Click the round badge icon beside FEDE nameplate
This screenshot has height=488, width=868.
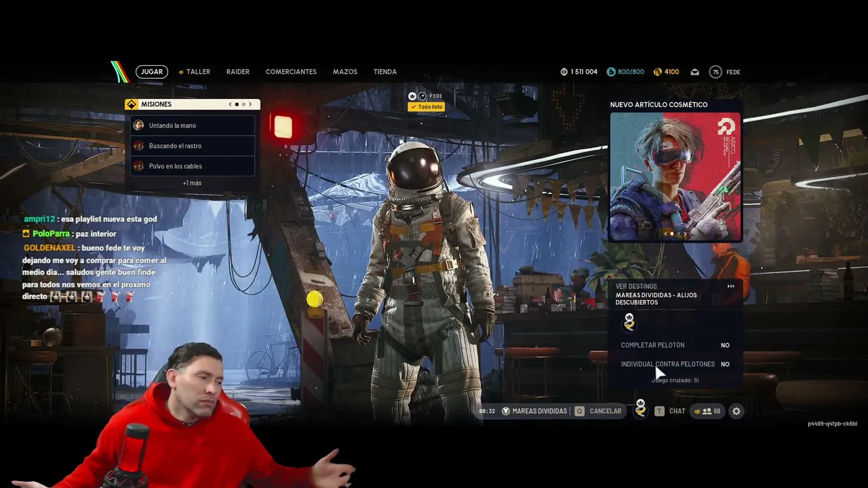pyautogui.click(x=422, y=96)
